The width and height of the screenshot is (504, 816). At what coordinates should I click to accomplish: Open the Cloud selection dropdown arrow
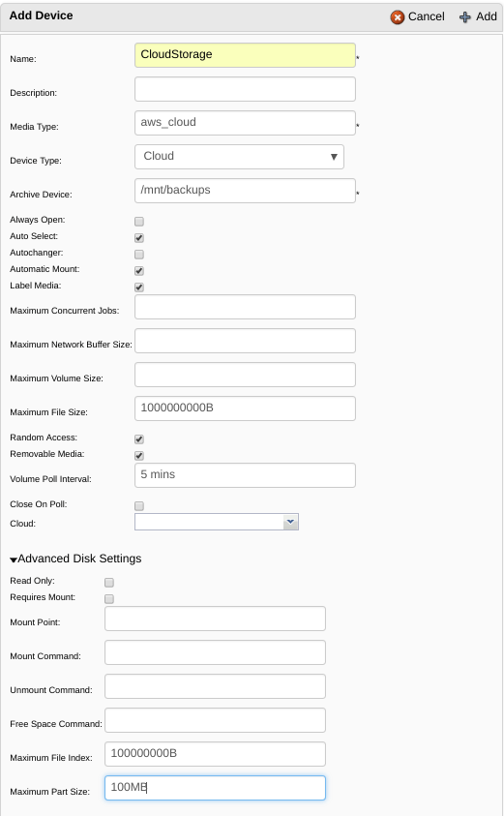tap(291, 522)
